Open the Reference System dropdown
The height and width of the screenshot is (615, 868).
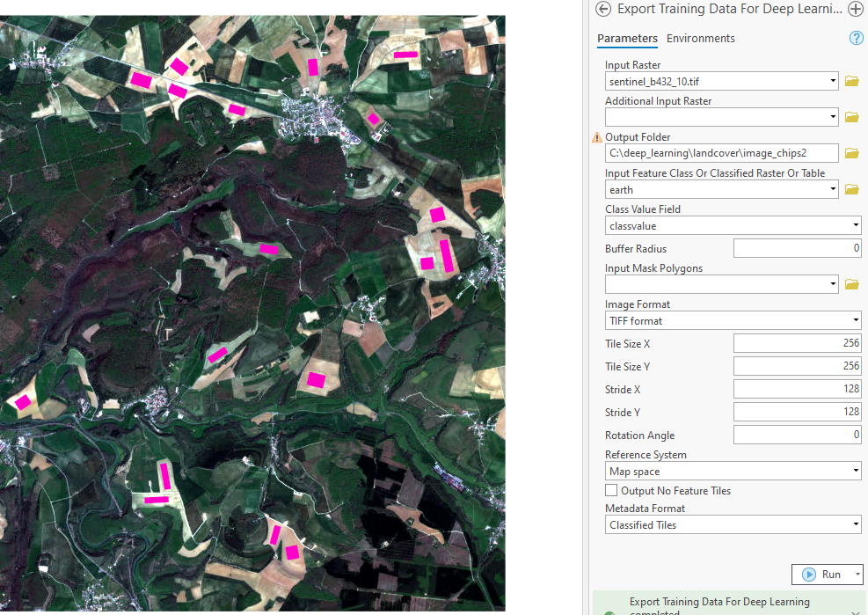pos(856,470)
